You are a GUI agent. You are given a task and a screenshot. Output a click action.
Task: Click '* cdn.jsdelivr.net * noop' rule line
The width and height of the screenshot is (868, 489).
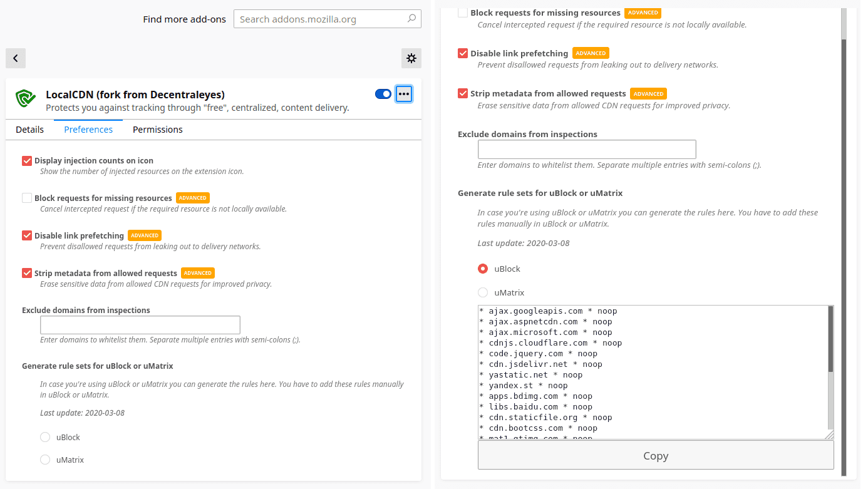coord(540,364)
